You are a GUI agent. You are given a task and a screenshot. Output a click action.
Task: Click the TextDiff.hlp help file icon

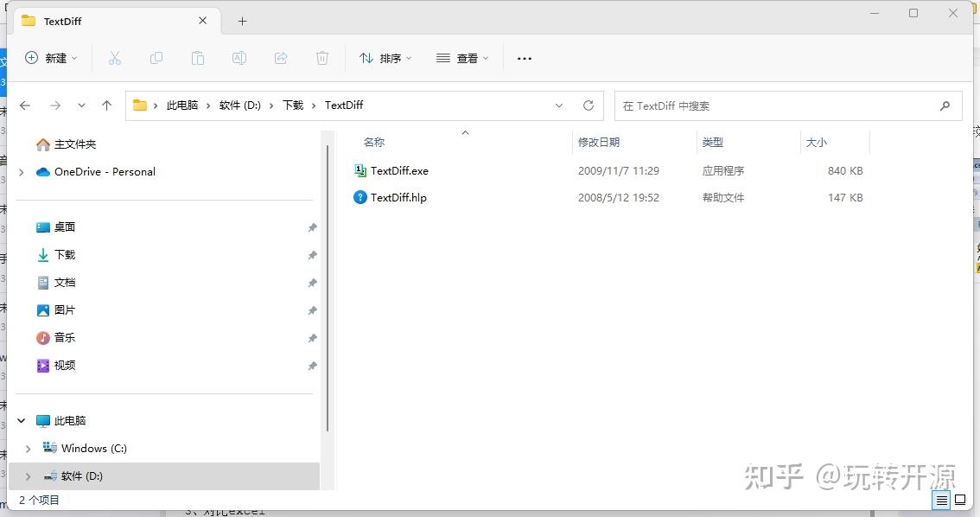tap(360, 197)
